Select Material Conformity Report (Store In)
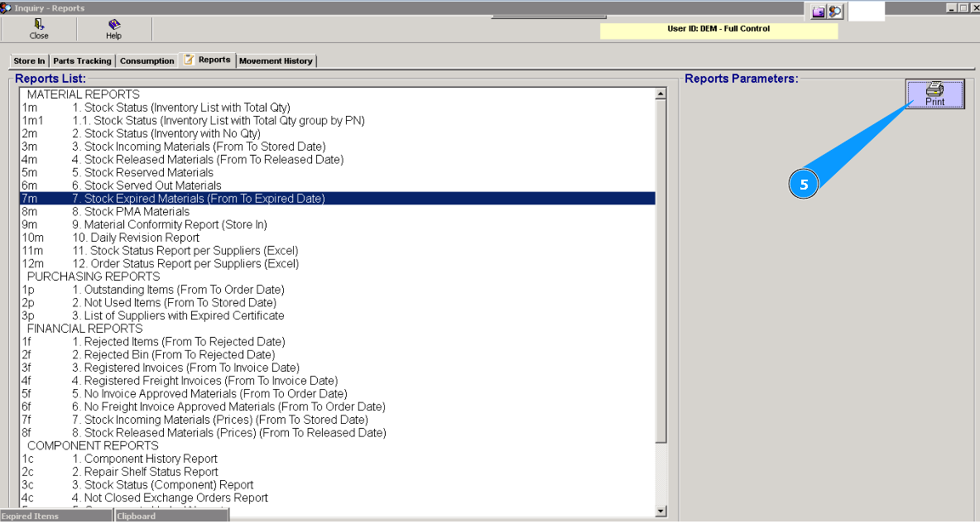980x524 pixels. 338,224
